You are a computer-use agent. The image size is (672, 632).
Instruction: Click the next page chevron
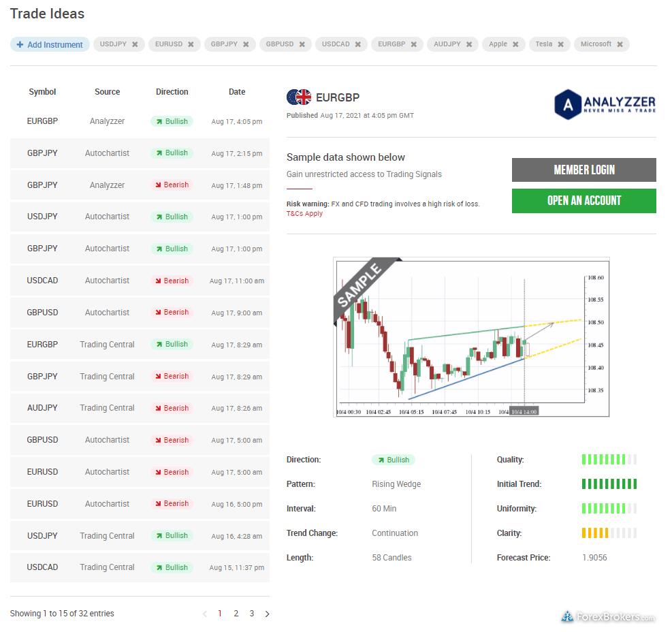coord(267,614)
